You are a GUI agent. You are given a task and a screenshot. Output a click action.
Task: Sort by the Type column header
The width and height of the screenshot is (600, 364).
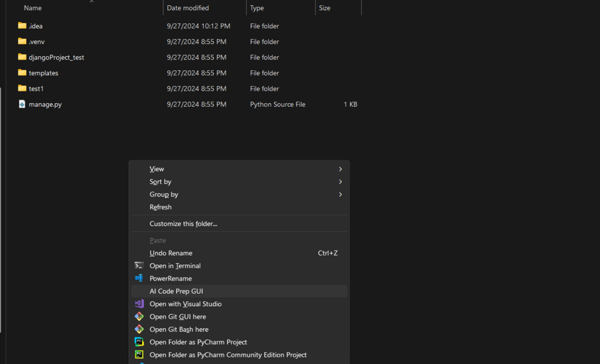[257, 8]
